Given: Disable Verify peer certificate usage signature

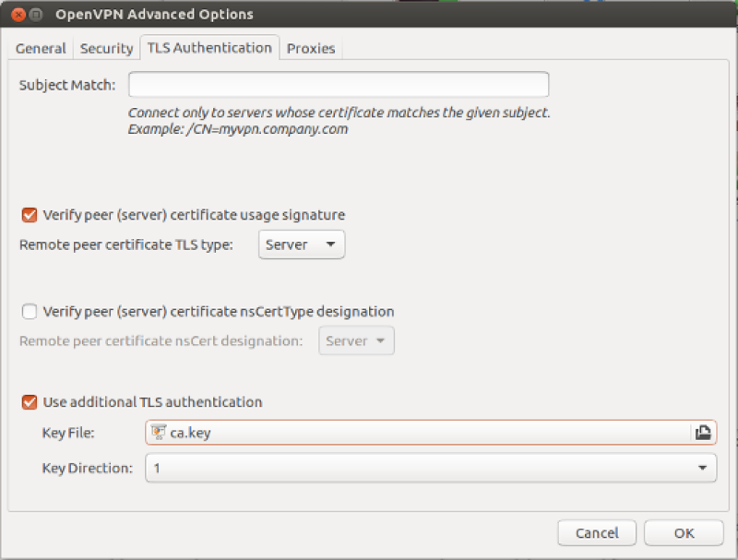Looking at the screenshot, I should [30, 215].
